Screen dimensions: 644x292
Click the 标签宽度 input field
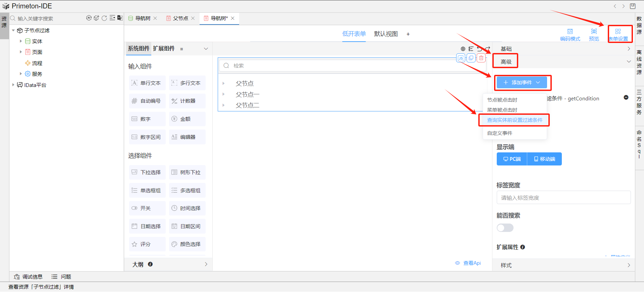(x=563, y=198)
